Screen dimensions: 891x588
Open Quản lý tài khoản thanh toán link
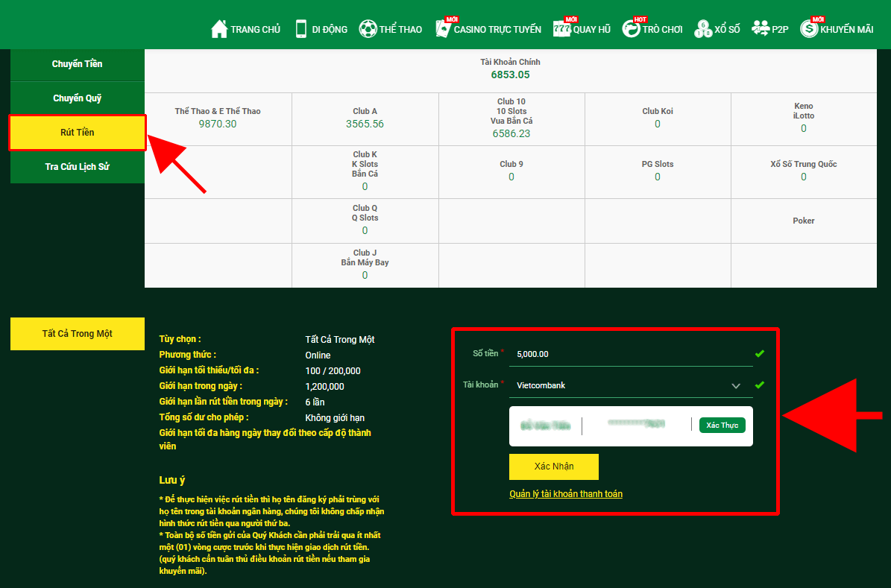point(566,494)
